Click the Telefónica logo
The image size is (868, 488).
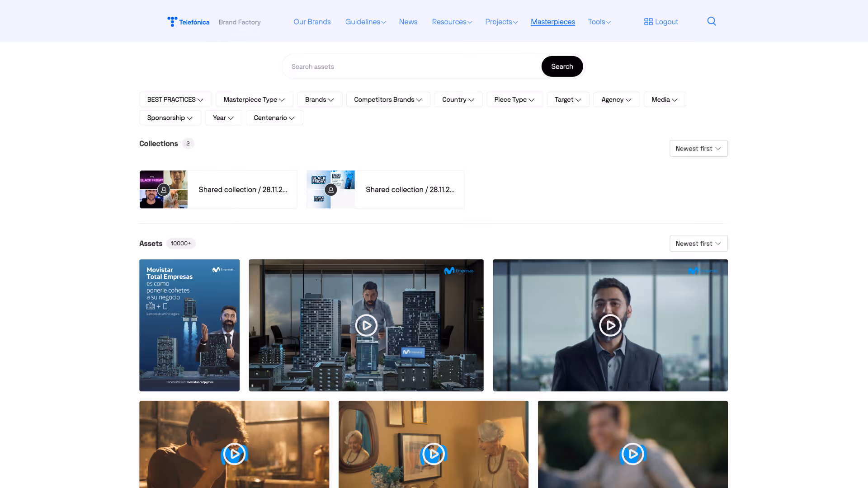click(x=188, y=22)
